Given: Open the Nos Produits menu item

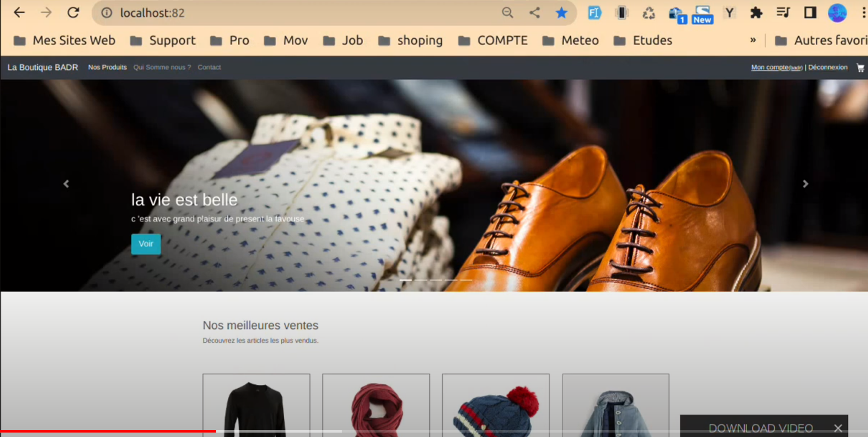Looking at the screenshot, I should pos(107,67).
